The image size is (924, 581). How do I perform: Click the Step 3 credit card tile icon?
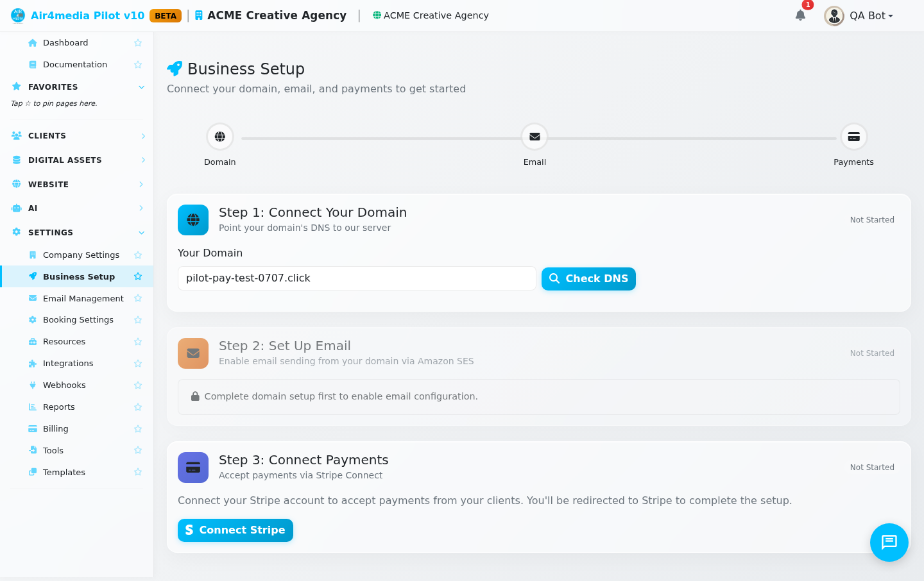point(193,467)
